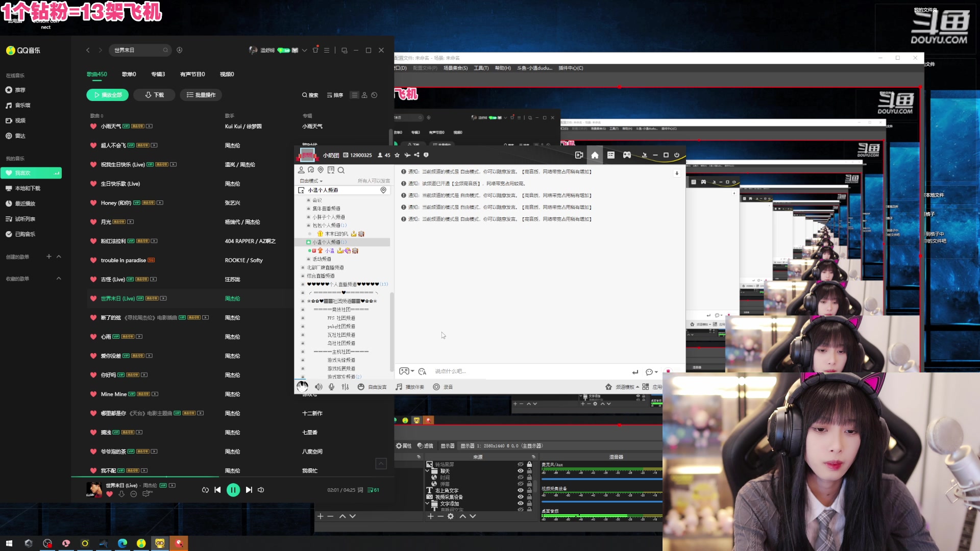Open 雷达 in the QQ Music sidebar
Screen dimensions: 980x551
click(15, 136)
